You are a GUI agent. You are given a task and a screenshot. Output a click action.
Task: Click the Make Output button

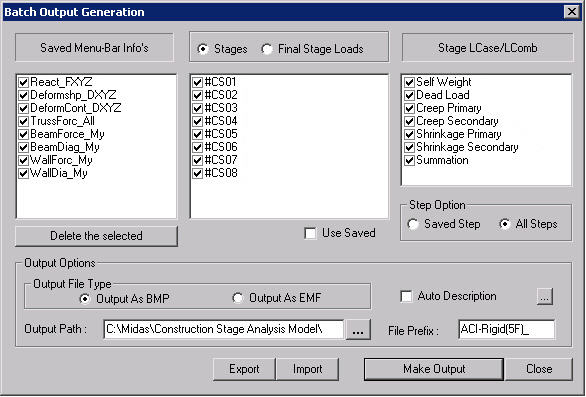coord(434,369)
